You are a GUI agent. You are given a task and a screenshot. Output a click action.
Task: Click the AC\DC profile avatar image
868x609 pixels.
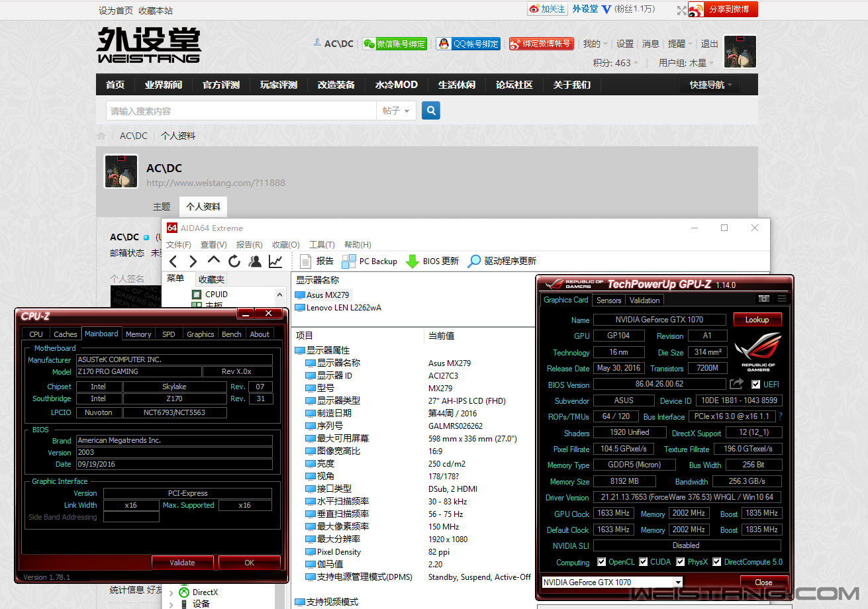[121, 171]
